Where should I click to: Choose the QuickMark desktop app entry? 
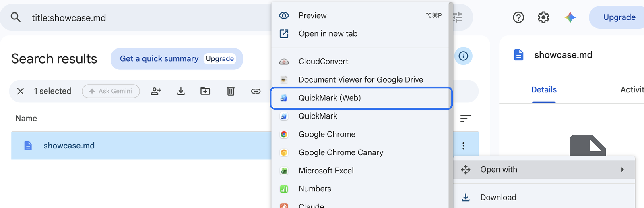tap(360, 116)
